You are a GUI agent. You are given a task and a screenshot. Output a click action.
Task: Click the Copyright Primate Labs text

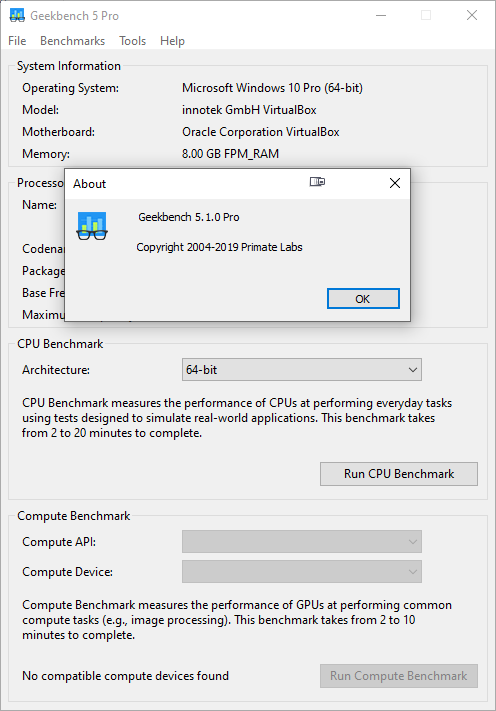click(219, 247)
